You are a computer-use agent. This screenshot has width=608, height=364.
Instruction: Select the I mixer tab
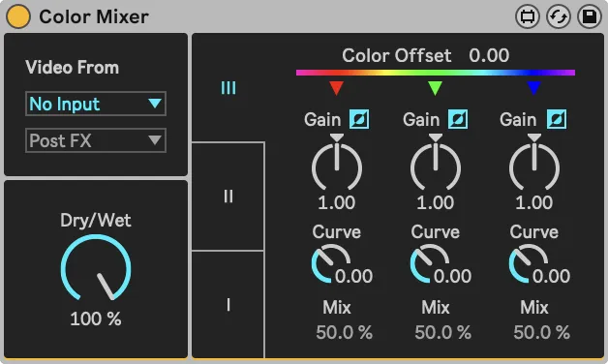point(228,305)
